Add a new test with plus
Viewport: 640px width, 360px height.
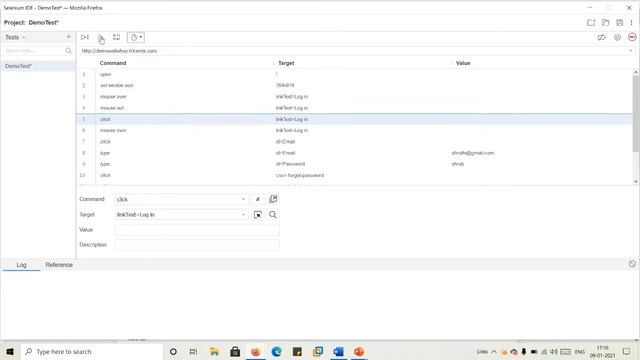coord(68,37)
